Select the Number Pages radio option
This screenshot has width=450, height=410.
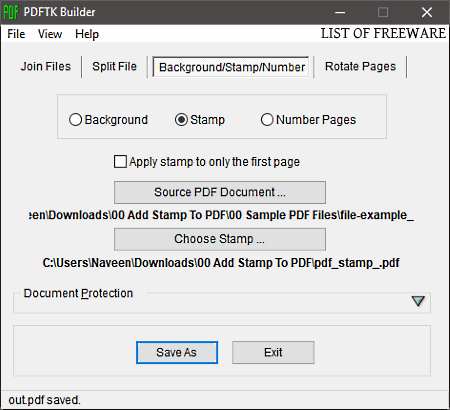[308, 120]
